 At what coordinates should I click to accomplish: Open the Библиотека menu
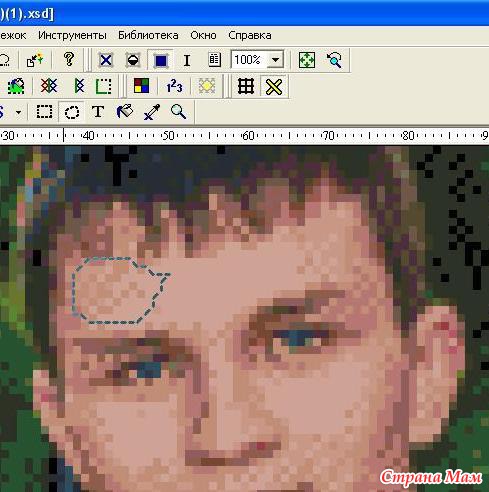pos(148,35)
